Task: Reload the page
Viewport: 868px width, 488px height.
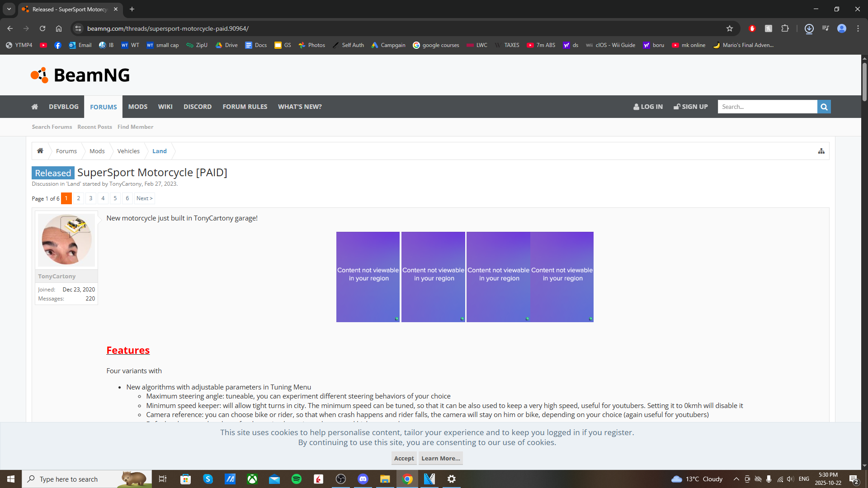Action: point(42,28)
